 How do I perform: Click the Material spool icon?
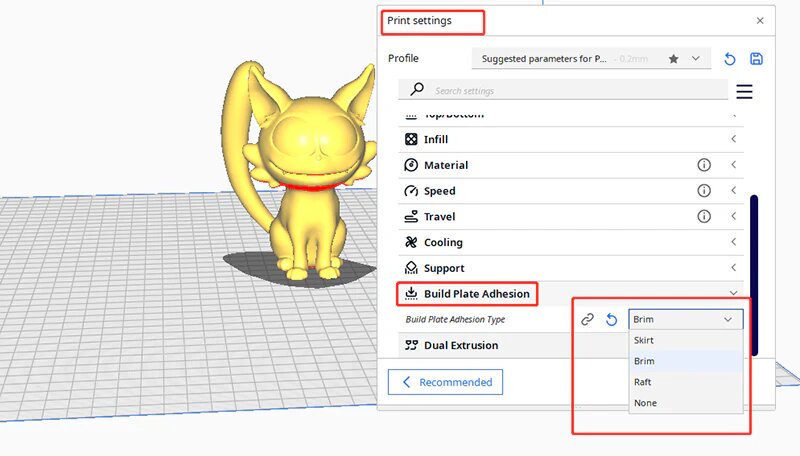pyautogui.click(x=411, y=165)
